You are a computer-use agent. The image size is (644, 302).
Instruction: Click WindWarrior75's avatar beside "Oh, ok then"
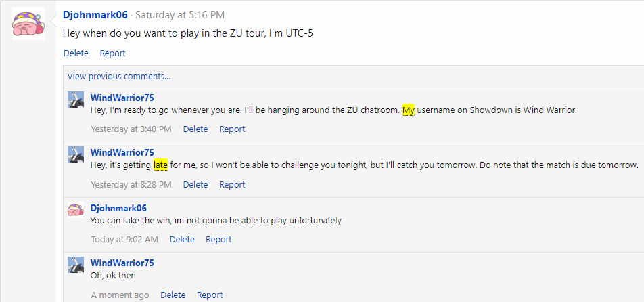point(76,265)
